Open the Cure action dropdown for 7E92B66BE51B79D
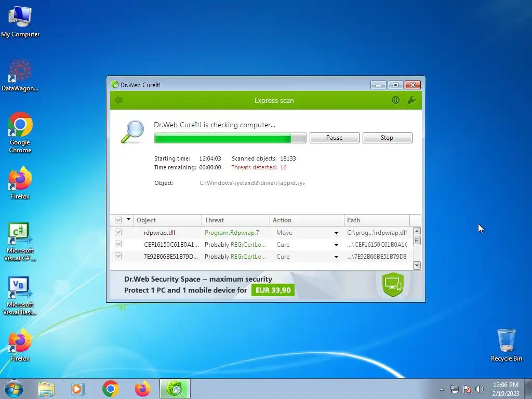 click(336, 257)
